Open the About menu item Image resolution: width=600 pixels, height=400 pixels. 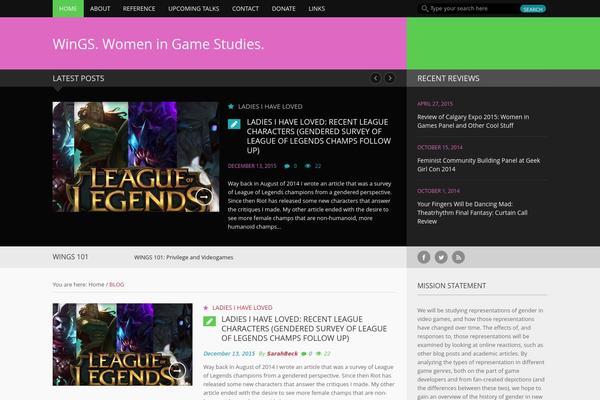pyautogui.click(x=100, y=8)
